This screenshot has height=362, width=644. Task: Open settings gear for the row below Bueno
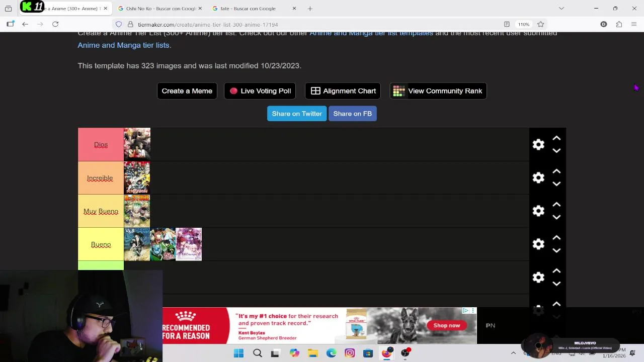coord(538,278)
